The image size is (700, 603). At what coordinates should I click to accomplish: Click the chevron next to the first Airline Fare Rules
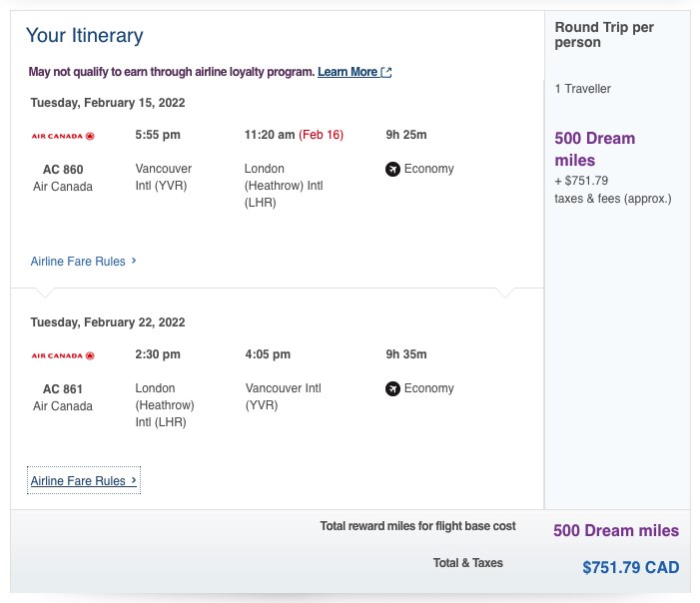[134, 261]
